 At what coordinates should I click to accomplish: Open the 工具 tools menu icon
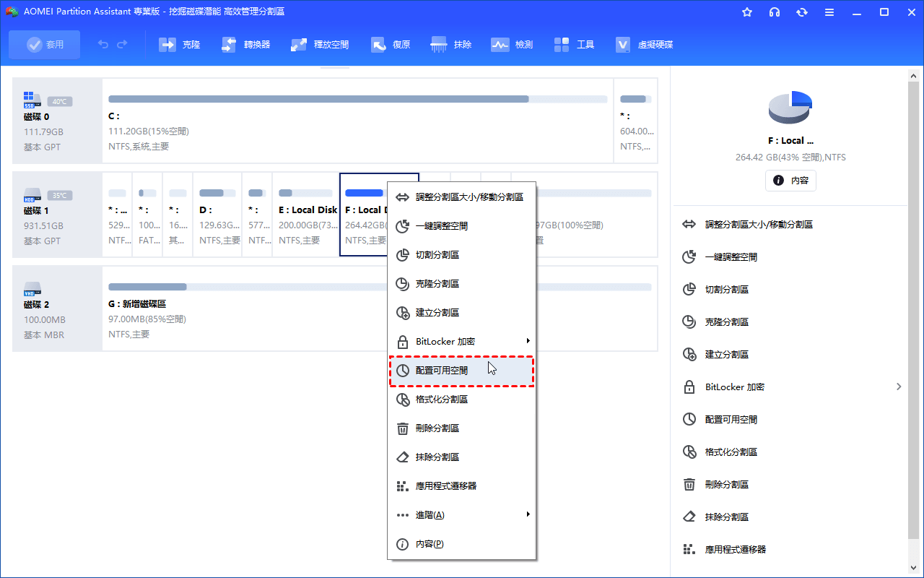562,45
